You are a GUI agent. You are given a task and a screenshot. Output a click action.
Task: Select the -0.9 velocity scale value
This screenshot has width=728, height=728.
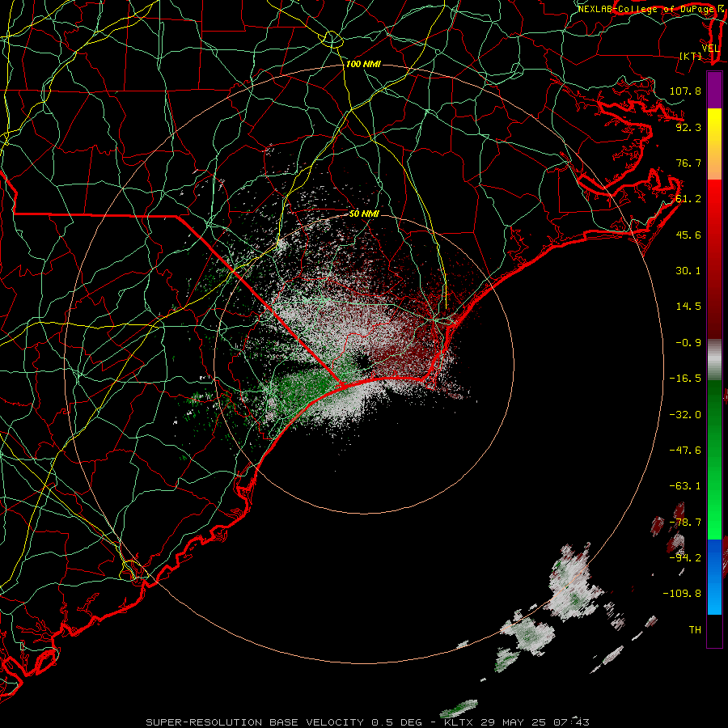(688, 343)
